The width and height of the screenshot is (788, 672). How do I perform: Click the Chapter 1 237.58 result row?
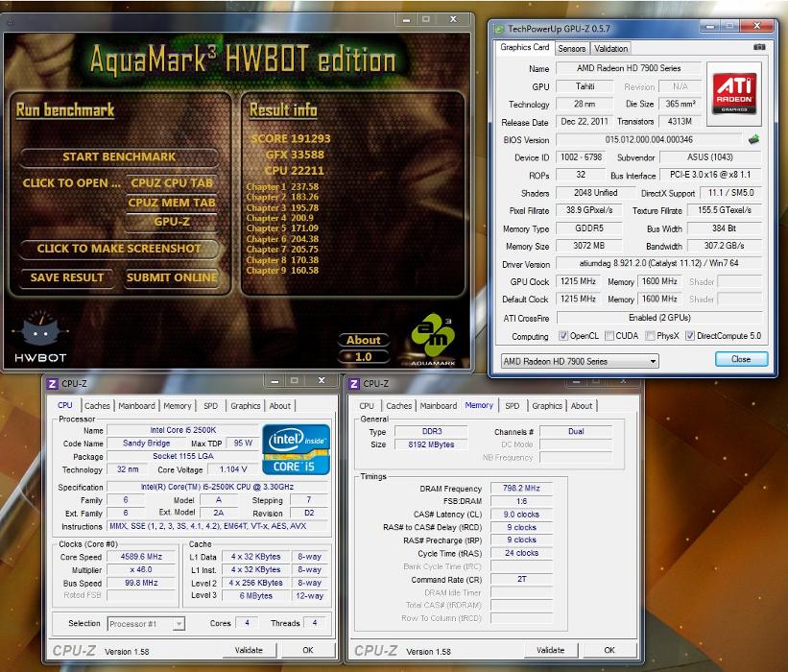coord(282,186)
